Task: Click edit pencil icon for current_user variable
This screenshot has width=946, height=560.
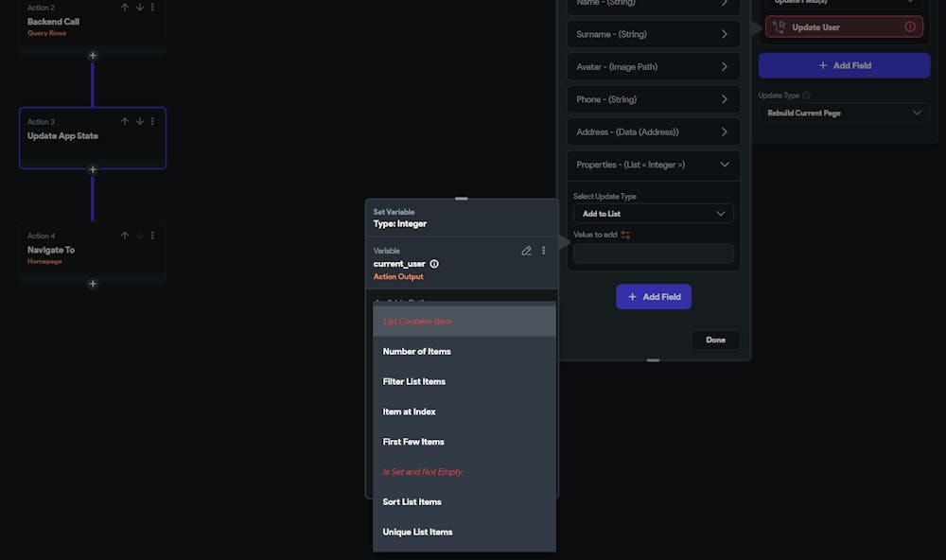Action: (x=527, y=251)
